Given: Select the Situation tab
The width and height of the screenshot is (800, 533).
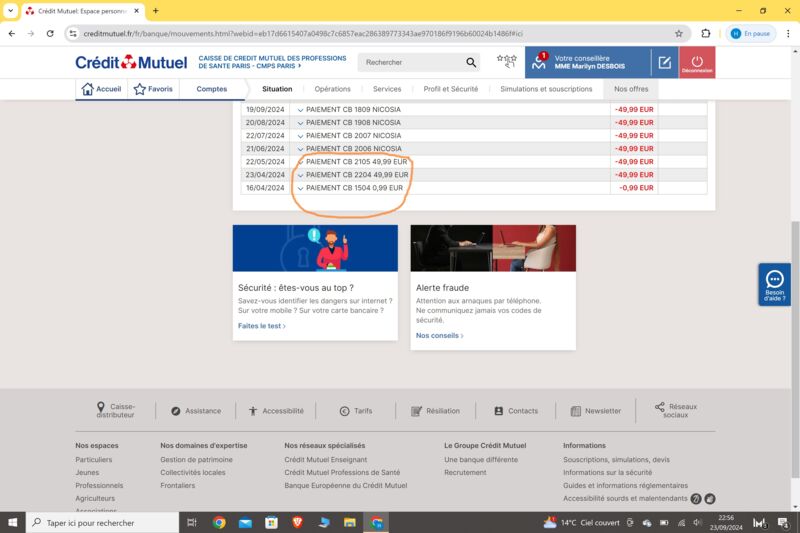Looking at the screenshot, I should [277, 89].
